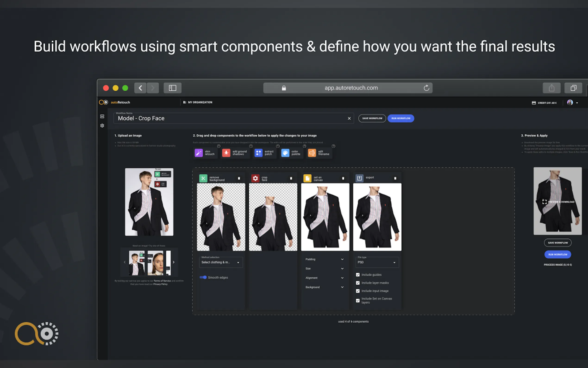Uncheck Include guides checkbox

(x=358, y=275)
